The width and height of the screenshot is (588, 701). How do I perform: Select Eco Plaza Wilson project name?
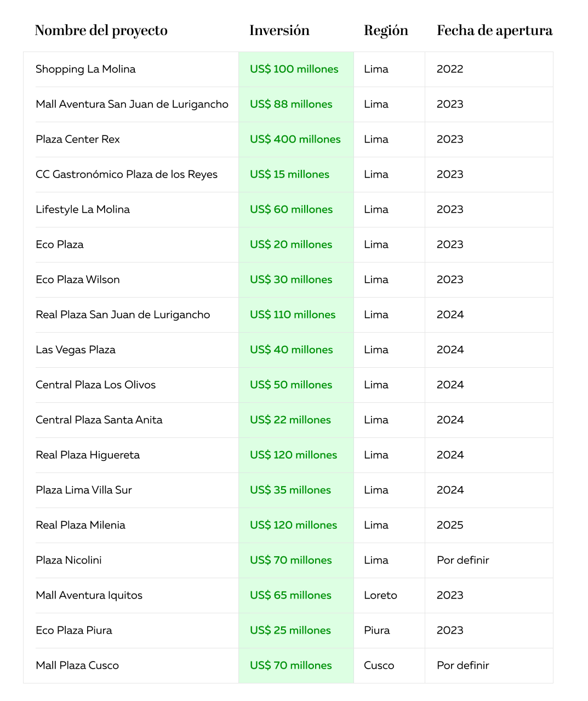pyautogui.click(x=77, y=280)
